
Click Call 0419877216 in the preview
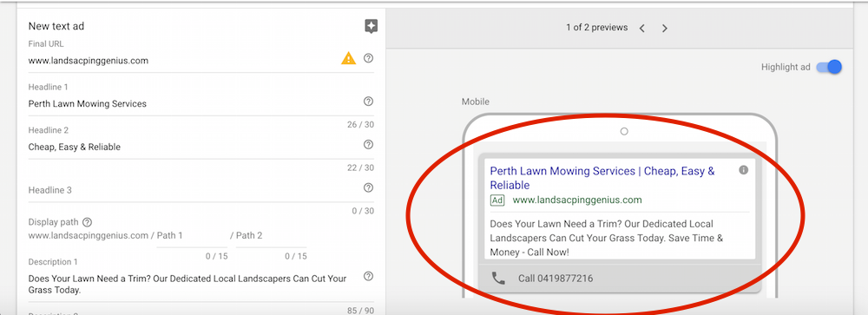tap(556, 279)
